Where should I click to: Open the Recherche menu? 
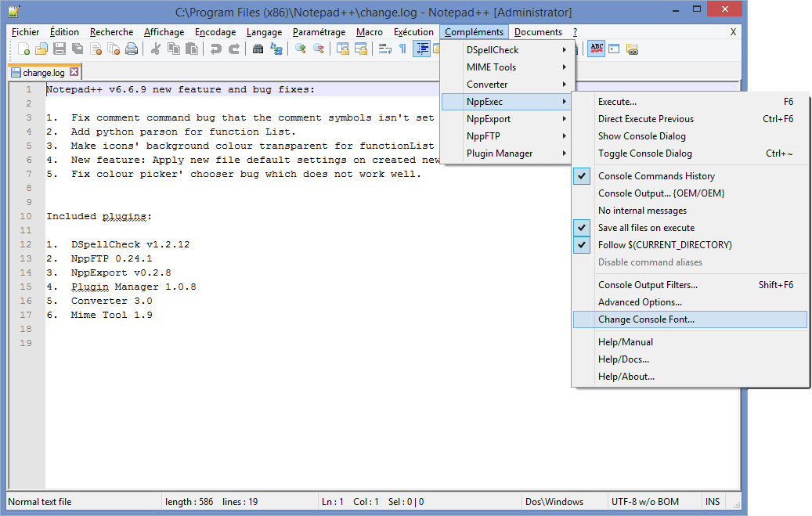(111, 32)
